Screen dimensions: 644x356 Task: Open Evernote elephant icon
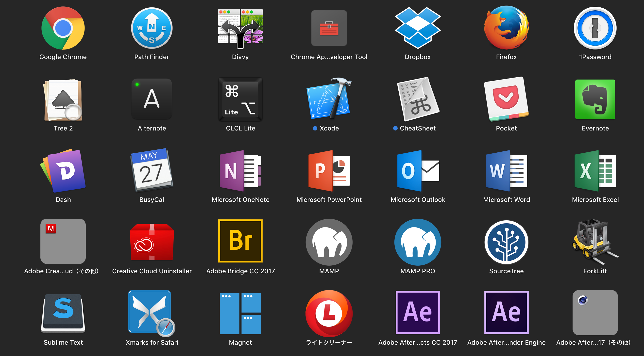[595, 99]
